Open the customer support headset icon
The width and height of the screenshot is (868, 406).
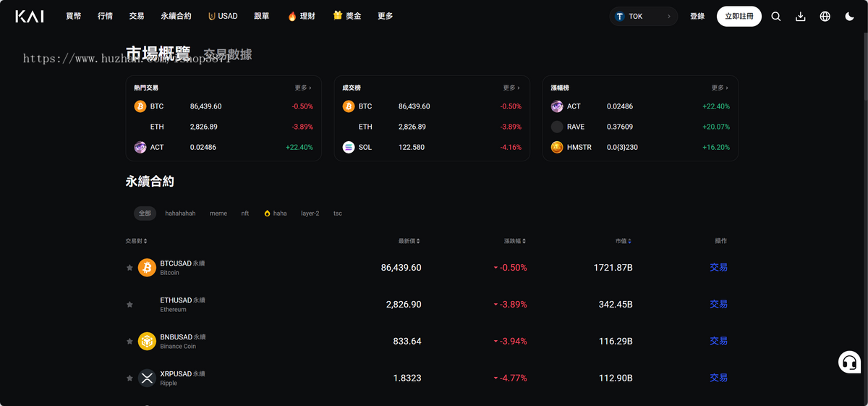pyautogui.click(x=849, y=362)
